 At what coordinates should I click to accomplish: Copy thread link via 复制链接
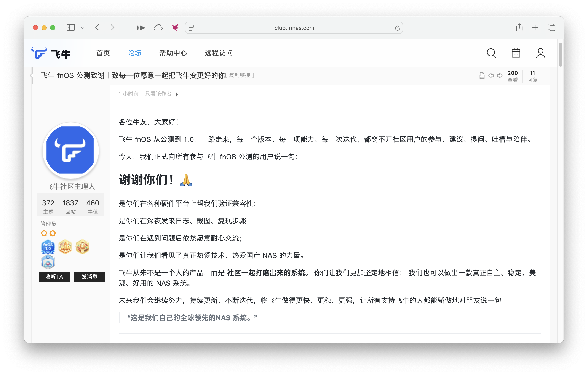click(x=240, y=75)
